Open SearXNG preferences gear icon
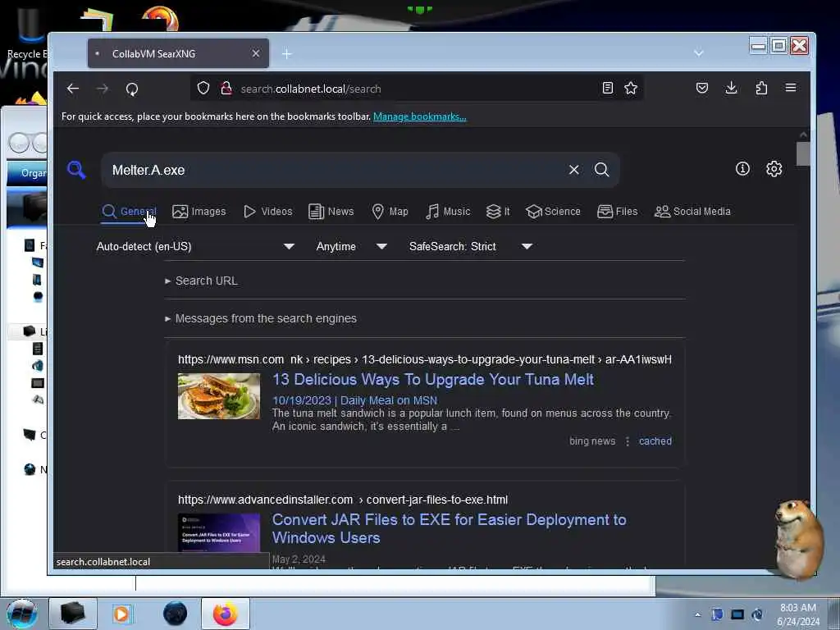The image size is (840, 630). (774, 169)
